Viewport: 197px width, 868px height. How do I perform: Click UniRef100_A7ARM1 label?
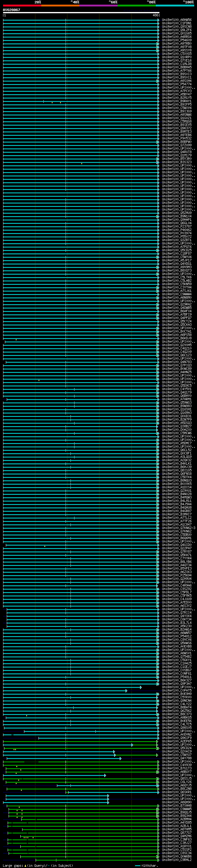click(177, 399)
